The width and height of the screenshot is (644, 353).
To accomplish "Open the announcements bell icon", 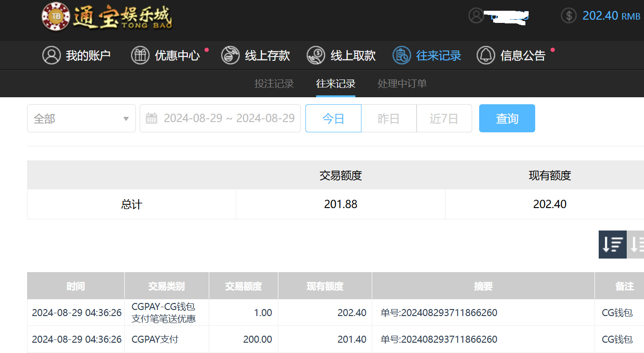I will (x=486, y=55).
